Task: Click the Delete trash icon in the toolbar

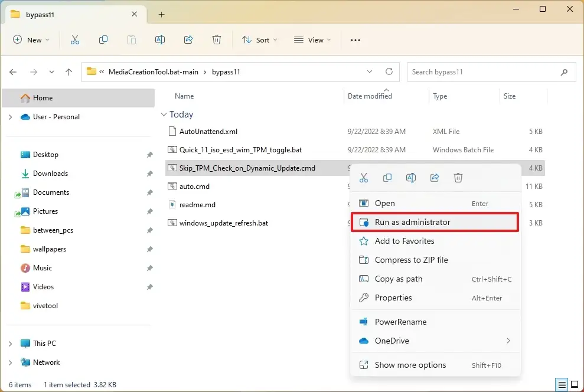Action: (217, 40)
